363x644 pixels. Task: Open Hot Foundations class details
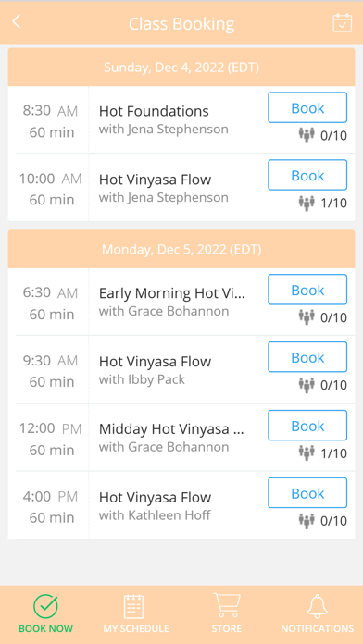tap(154, 111)
